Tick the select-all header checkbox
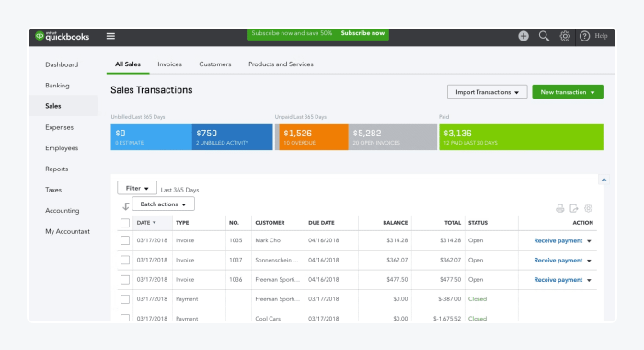Screen dimensions: 644x350 click(125, 223)
